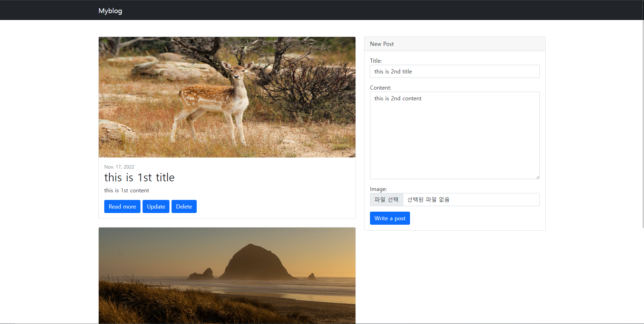Click the beach photo of the second post
Image resolution: width=644 pixels, height=324 pixels.
point(227,275)
